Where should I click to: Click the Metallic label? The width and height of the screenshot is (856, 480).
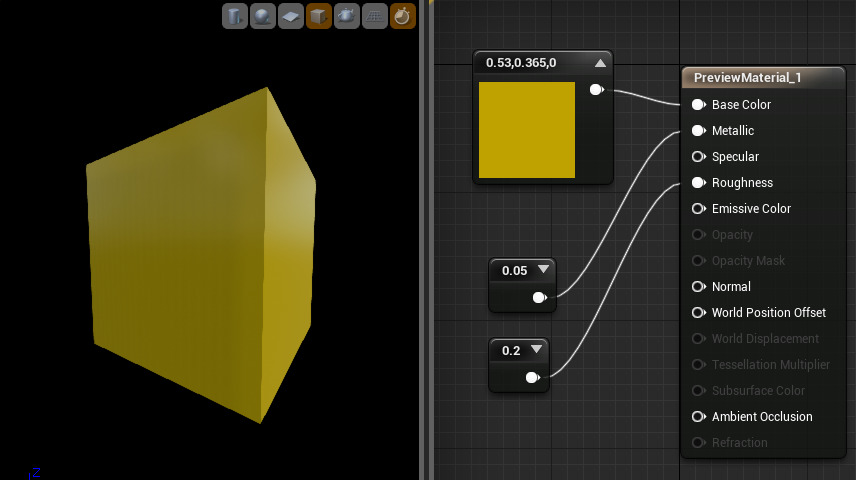tap(733, 131)
